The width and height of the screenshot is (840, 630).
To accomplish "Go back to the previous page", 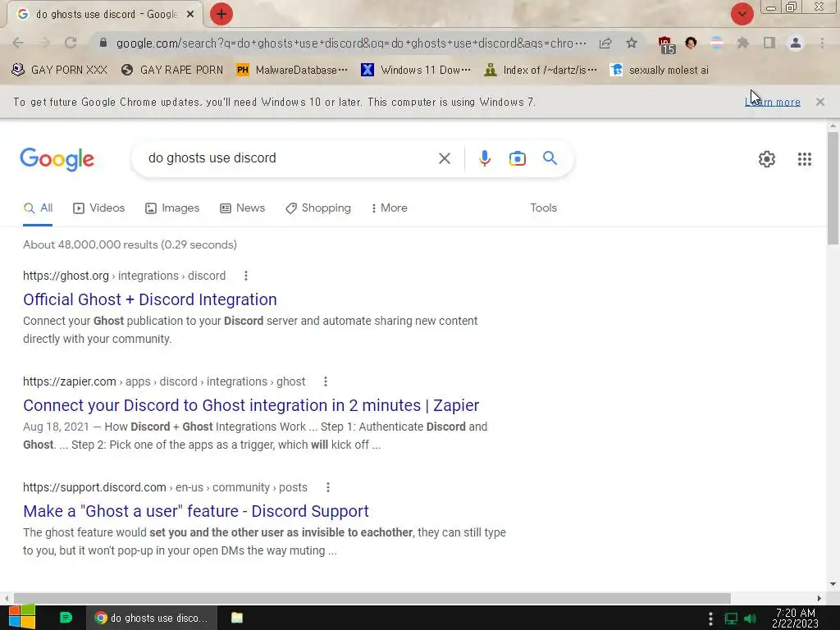I will click(18, 43).
